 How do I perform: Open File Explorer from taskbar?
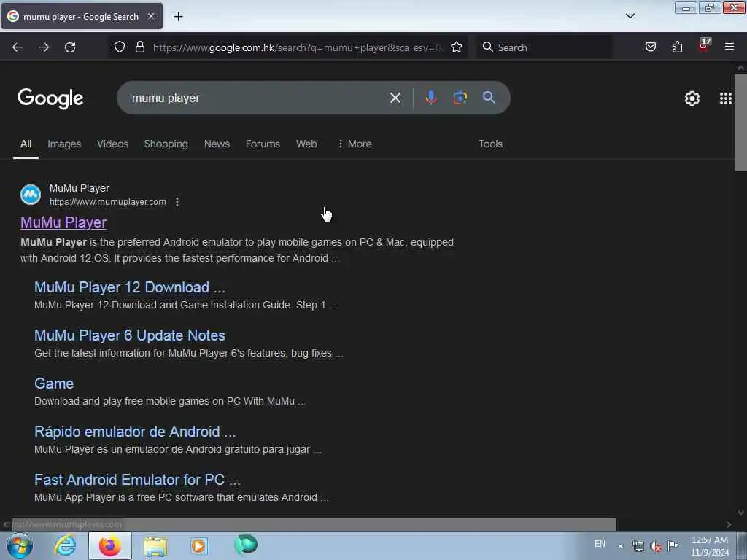(x=155, y=546)
